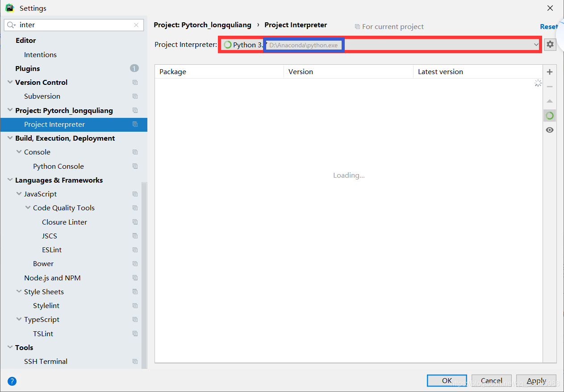
Task: Click the project-level icon next to ESLint
Action: (135, 250)
